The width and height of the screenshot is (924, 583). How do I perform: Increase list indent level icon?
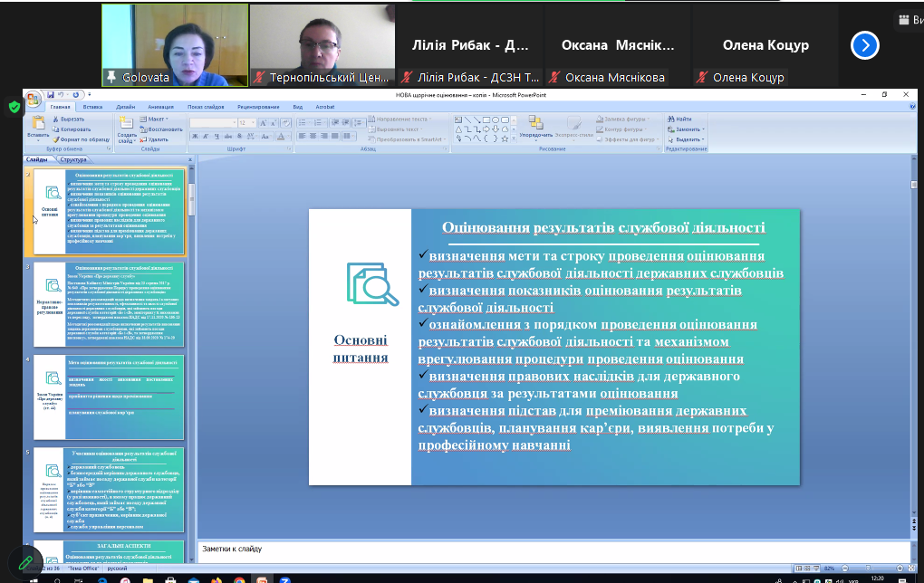[345, 122]
